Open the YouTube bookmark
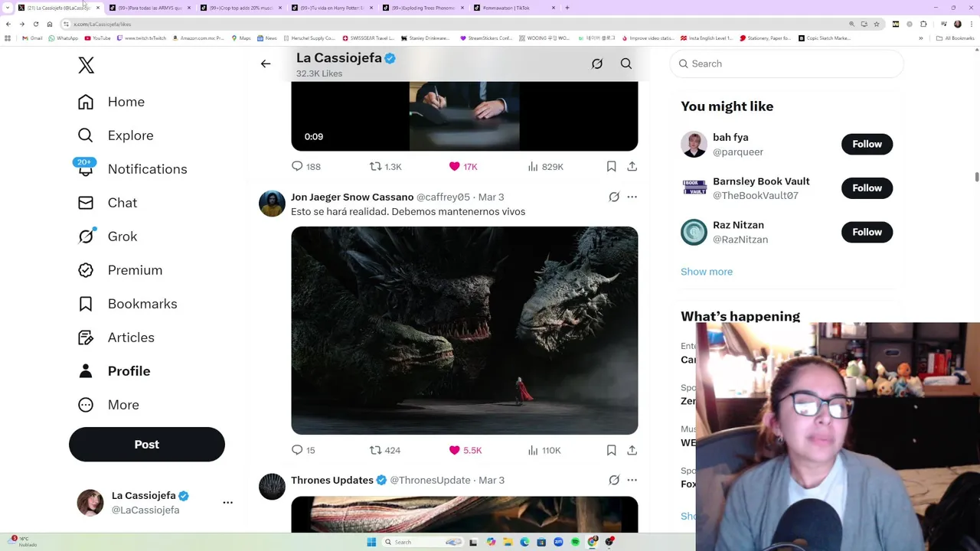Screen dimensions: 980x551 (x=97, y=38)
